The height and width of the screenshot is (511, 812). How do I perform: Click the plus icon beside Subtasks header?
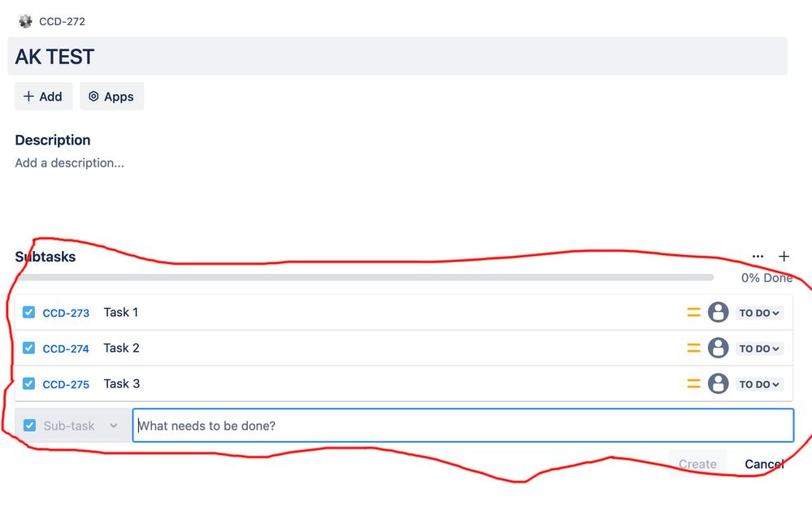click(784, 257)
